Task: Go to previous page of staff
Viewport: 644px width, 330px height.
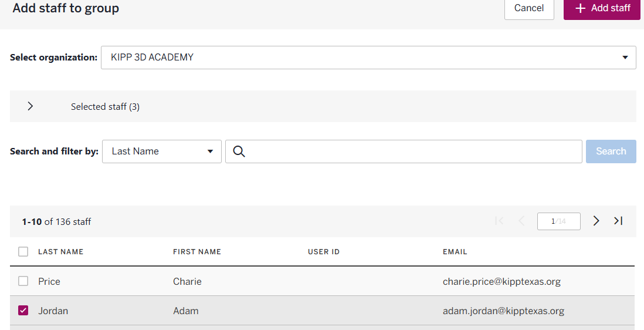Action: pos(521,221)
